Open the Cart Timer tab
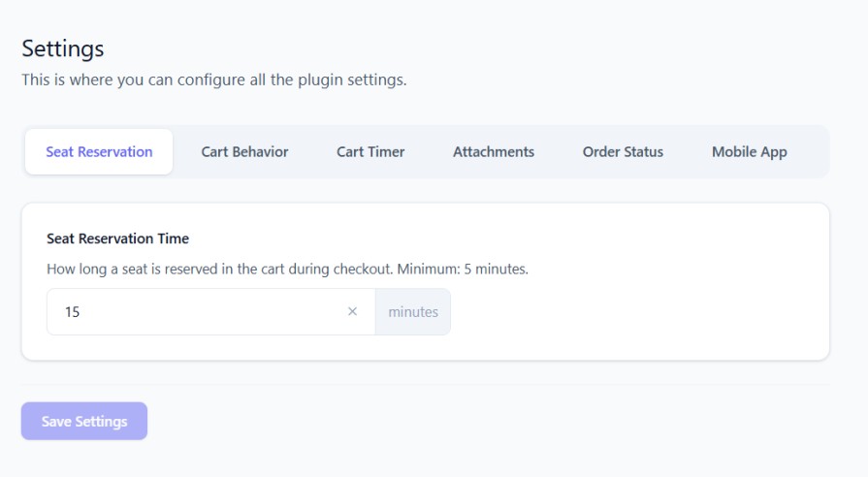 (370, 152)
